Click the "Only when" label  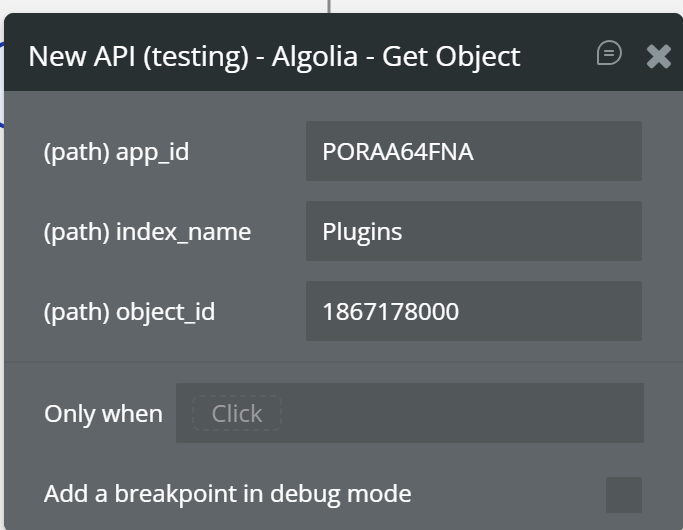[103, 414]
